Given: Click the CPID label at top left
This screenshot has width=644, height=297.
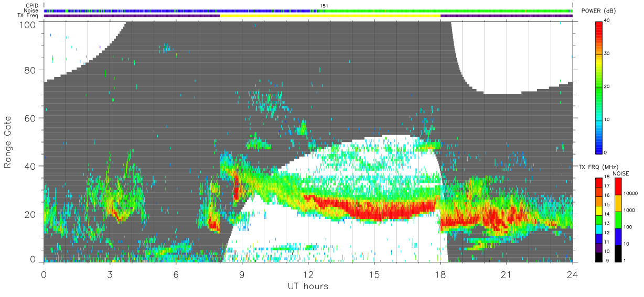Looking at the screenshot, I should (31, 6).
